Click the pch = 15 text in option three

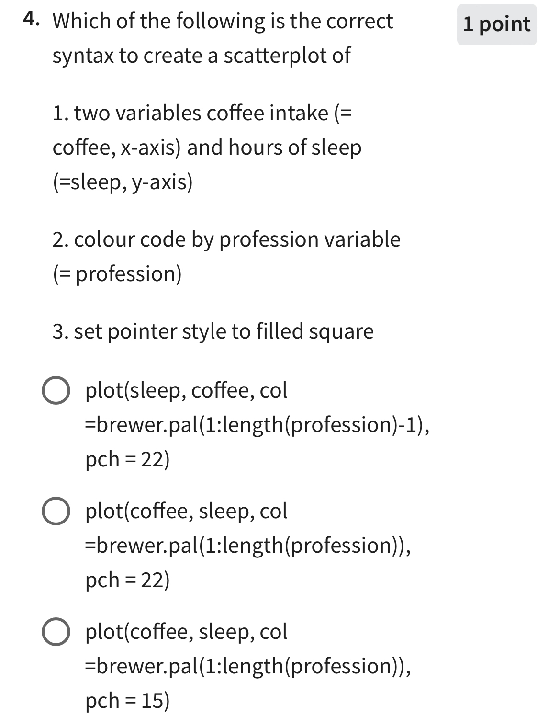[x=127, y=701]
